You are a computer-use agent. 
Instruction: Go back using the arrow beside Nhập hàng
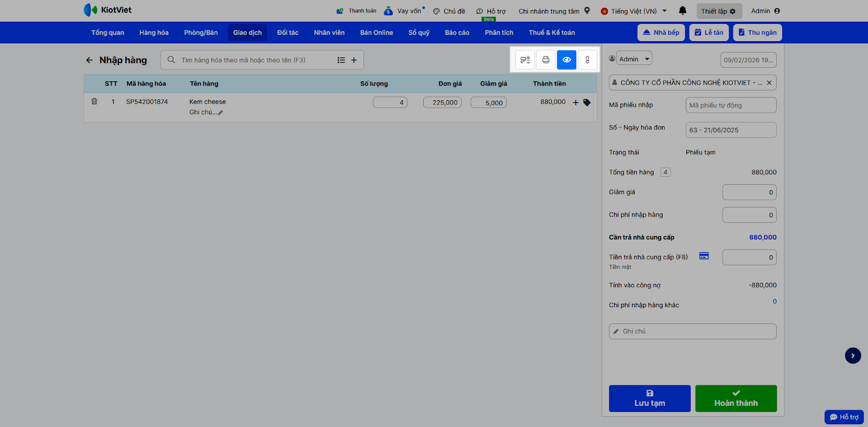[90, 60]
